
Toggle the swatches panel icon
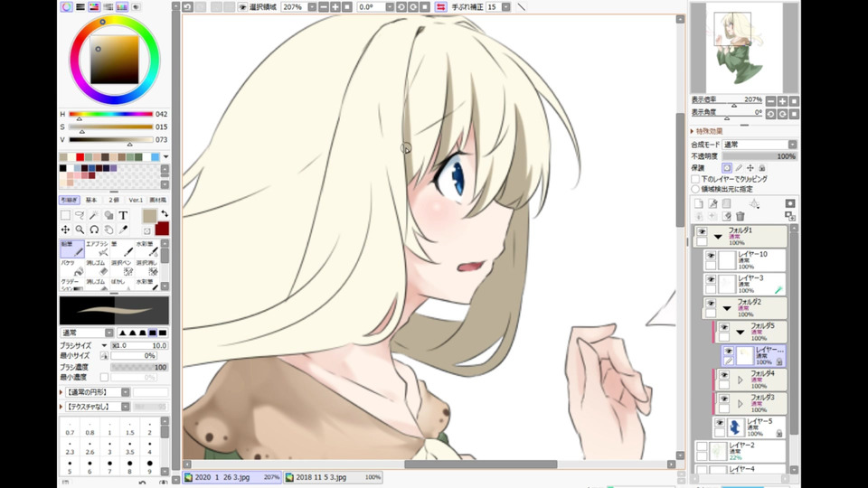(x=122, y=7)
